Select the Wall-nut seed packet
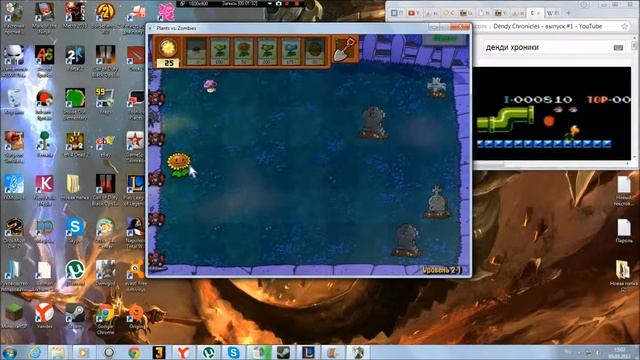This screenshot has height=360, width=640. click(x=315, y=51)
